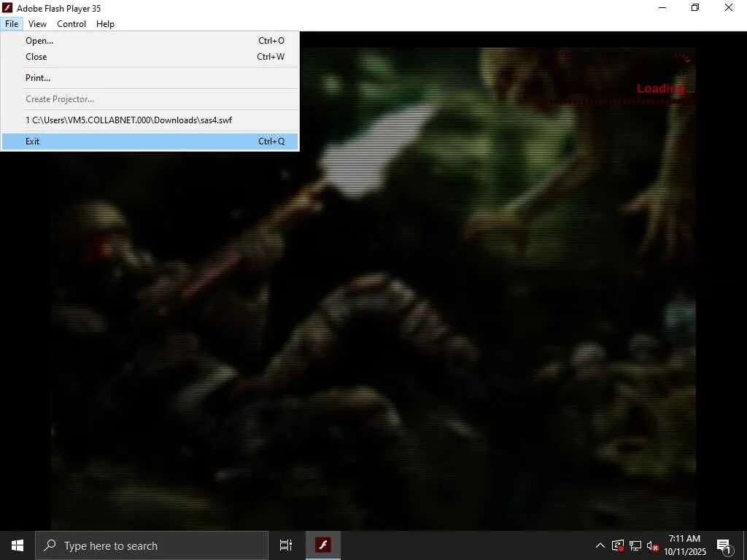Click the taskbar clock showing 7:11 AM
Viewport: 747px width, 560px height.
684,545
